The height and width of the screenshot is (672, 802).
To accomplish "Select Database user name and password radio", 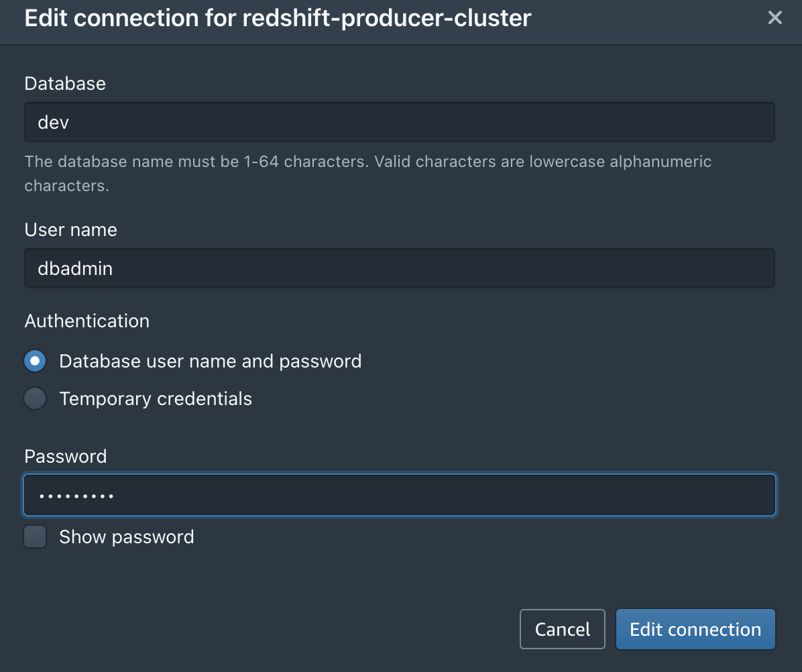I will pyautogui.click(x=35, y=361).
